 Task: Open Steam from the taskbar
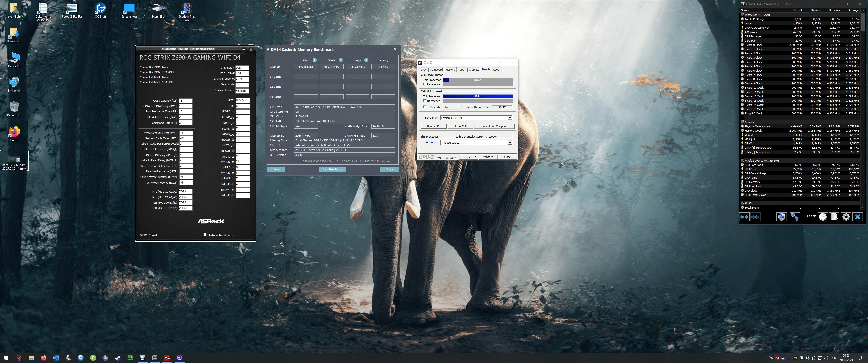(x=118, y=358)
